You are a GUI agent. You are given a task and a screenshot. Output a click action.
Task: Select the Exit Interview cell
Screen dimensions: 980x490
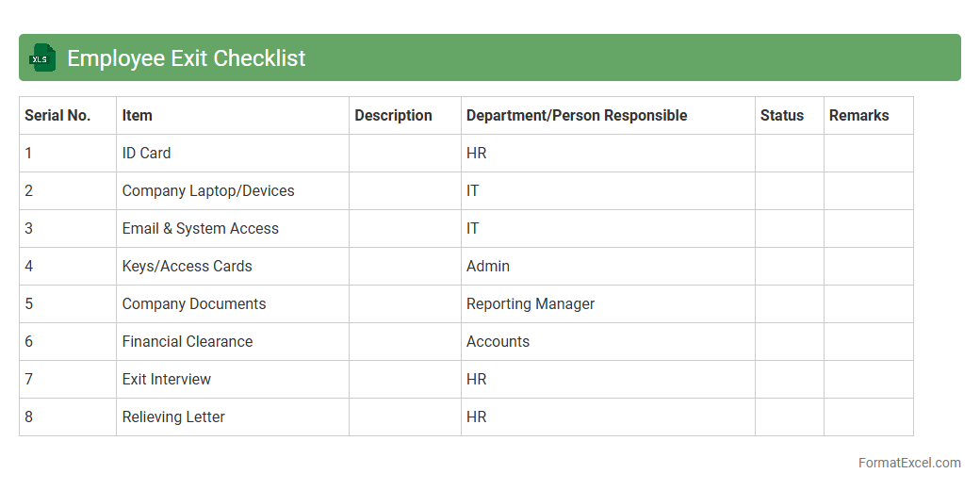166,380
